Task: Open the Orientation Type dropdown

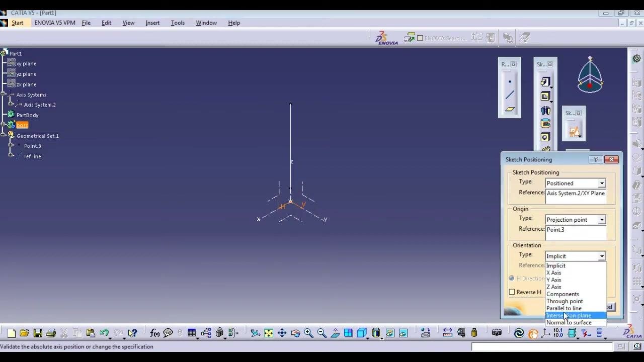Action: (602, 256)
